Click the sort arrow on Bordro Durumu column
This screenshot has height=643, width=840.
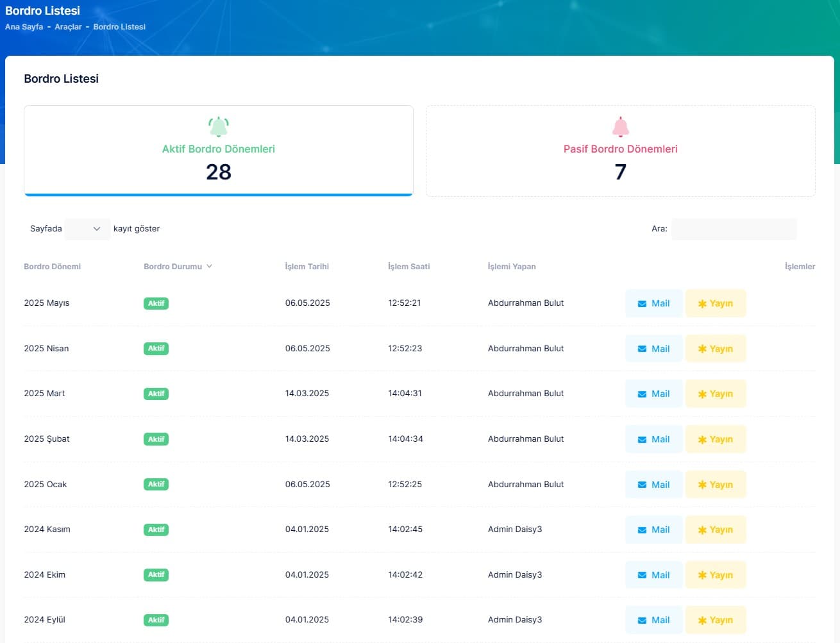coord(210,266)
